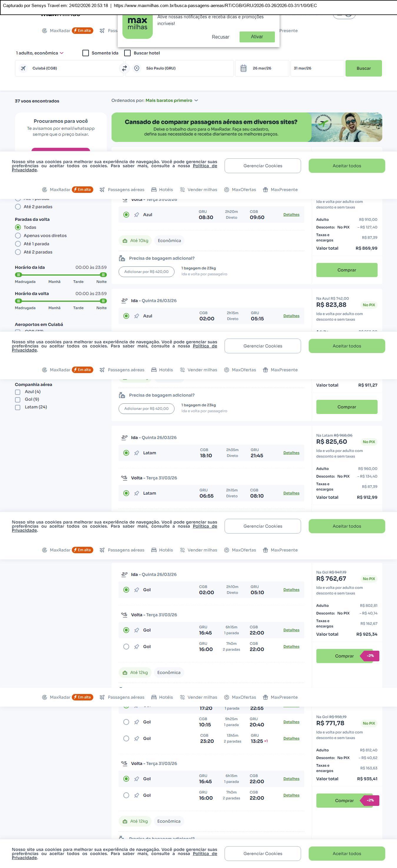Open the '1 adulto, econômica' passenger dropdown
Image resolution: width=397 pixels, height=868 pixels.
pyautogui.click(x=40, y=53)
